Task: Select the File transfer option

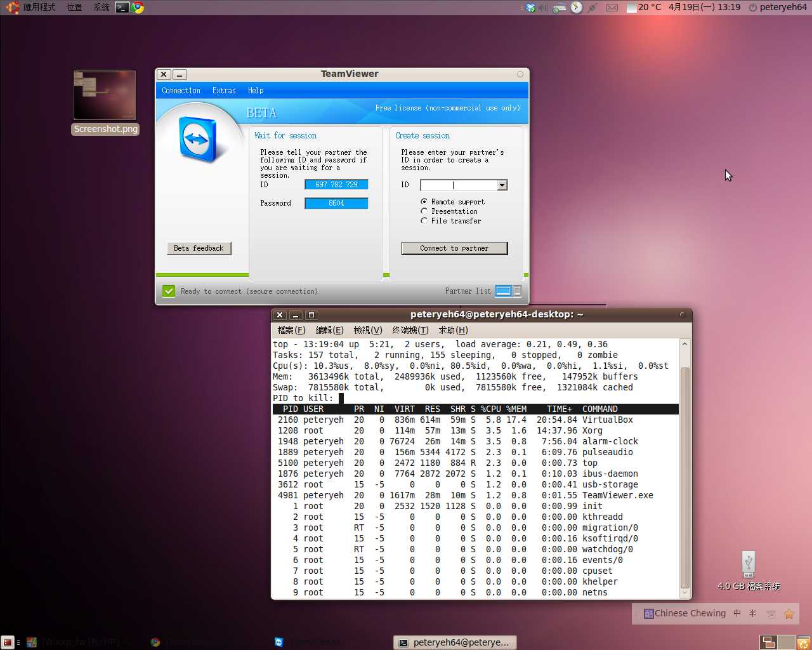Action: coord(424,221)
